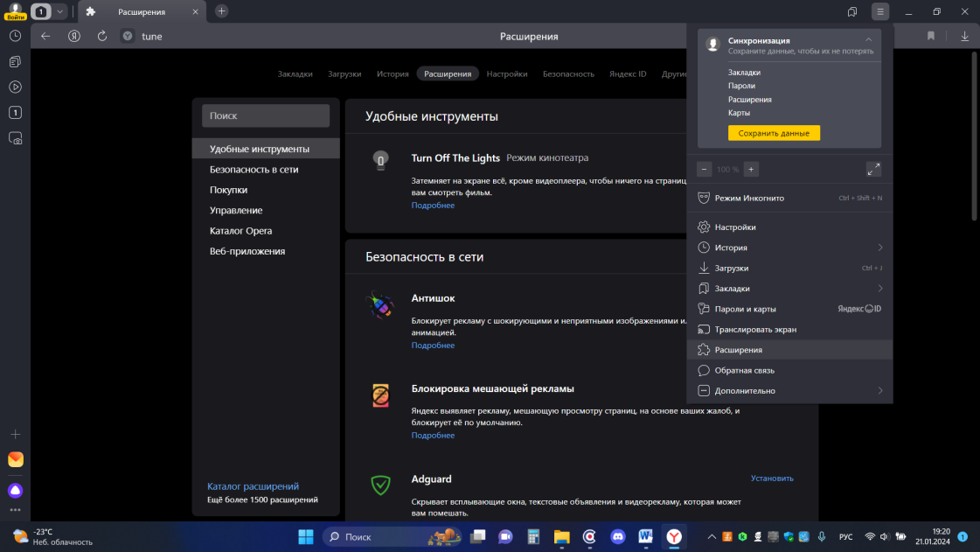Click the Alice assistant icon in sidebar

point(15,490)
